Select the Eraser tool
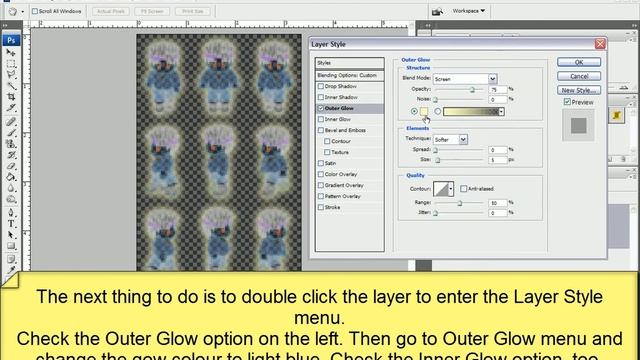The height and width of the screenshot is (360, 640). 11,166
